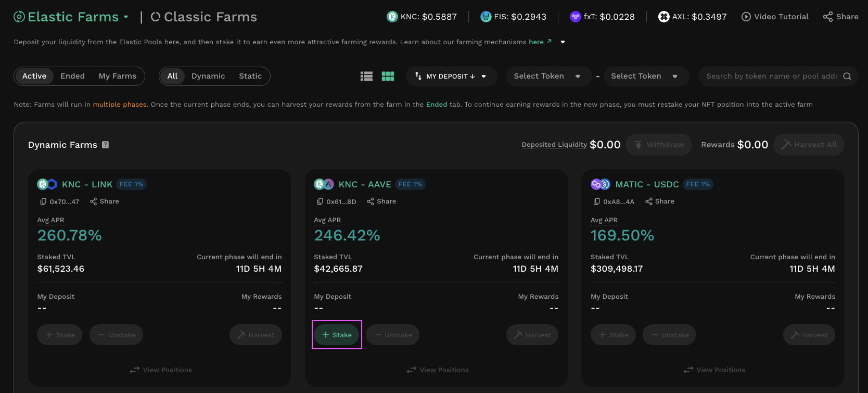Viewport: 868px width, 393px height.
Task: Click the Classic Farms logo icon
Action: pyautogui.click(x=155, y=17)
